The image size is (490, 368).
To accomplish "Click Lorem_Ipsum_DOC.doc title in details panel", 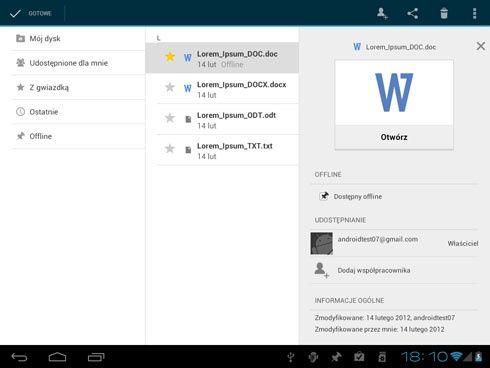I will (x=401, y=47).
